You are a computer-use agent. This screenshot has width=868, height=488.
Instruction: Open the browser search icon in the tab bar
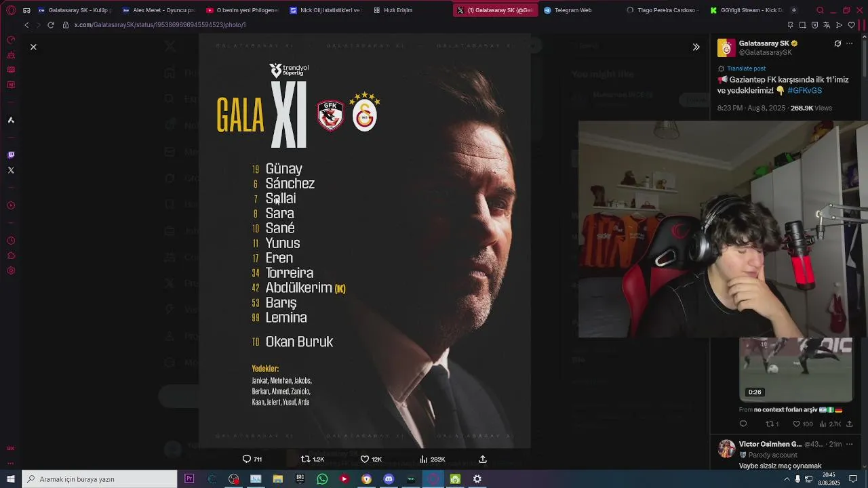pyautogui.click(x=820, y=10)
